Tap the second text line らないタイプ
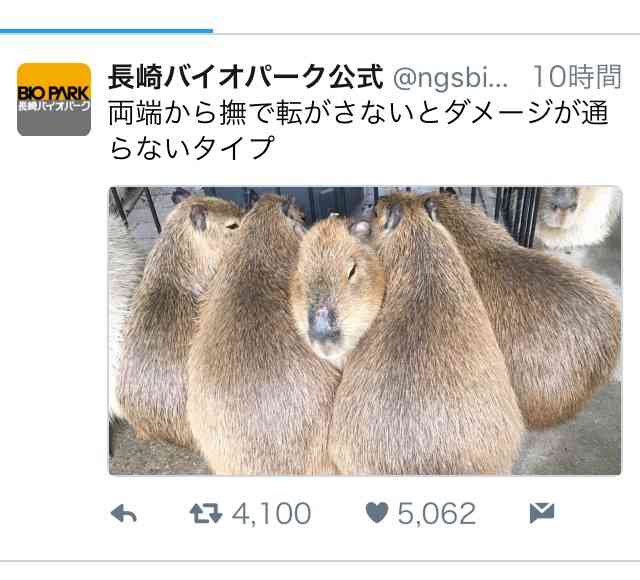Image resolution: width=640 pixels, height=580 pixels. coord(191,148)
